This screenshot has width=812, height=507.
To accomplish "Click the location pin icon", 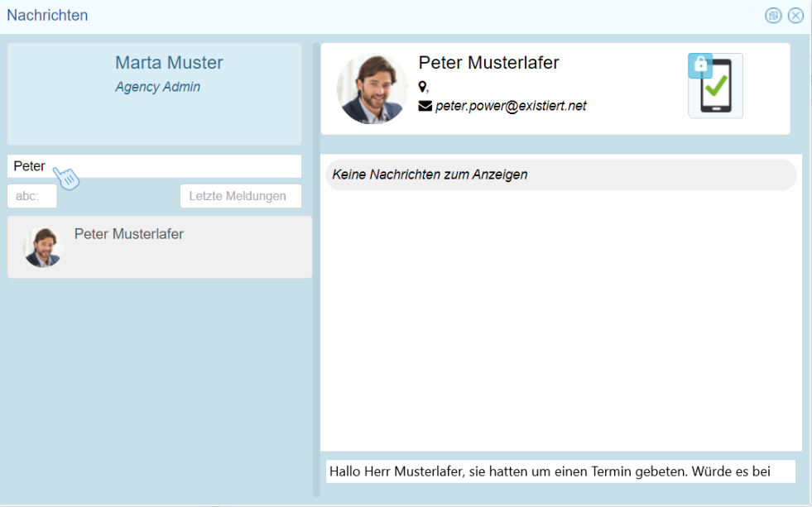I will point(423,87).
